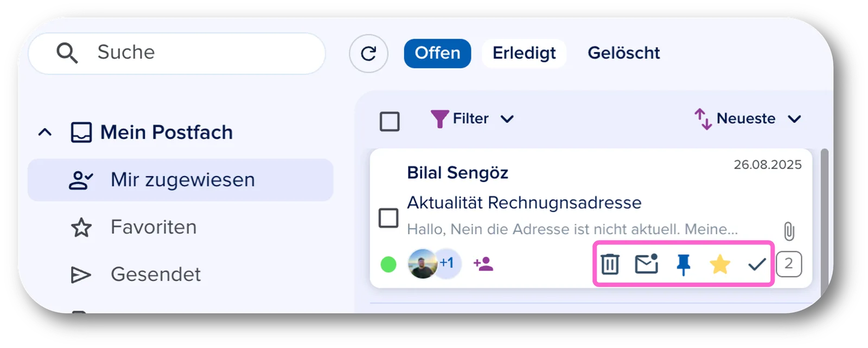Screen dimensions: 868x348
Task: Switch to the Gelöscht tab
Action: click(624, 53)
